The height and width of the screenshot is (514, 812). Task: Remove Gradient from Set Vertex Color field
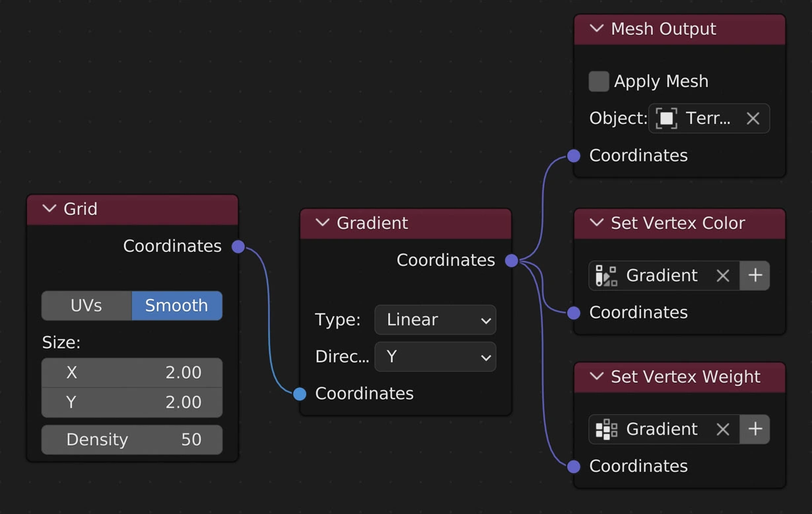723,276
